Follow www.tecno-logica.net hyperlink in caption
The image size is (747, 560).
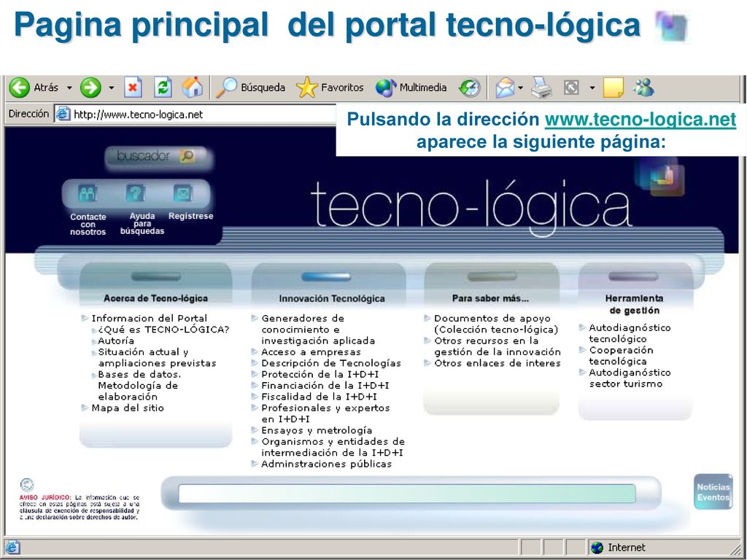pyautogui.click(x=640, y=120)
